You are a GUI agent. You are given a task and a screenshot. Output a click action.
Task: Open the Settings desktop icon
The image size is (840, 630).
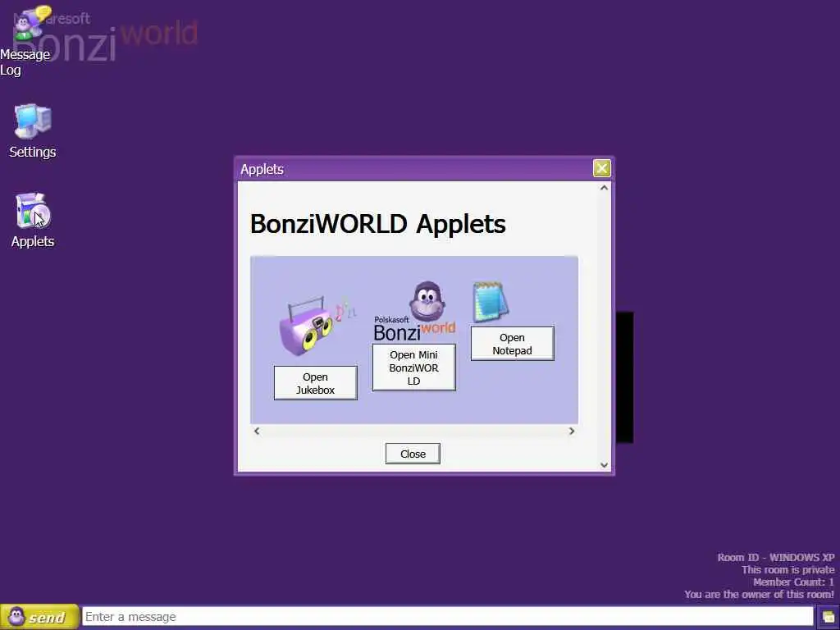click(x=33, y=131)
